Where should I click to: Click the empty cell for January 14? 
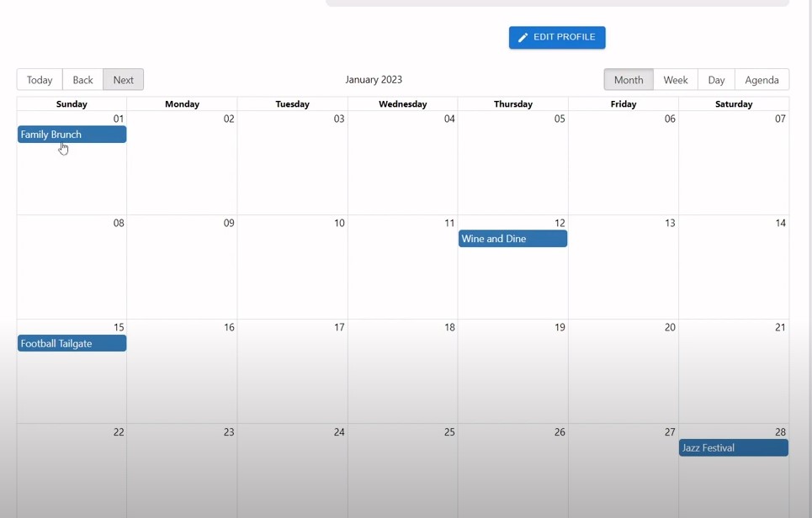pos(733,269)
